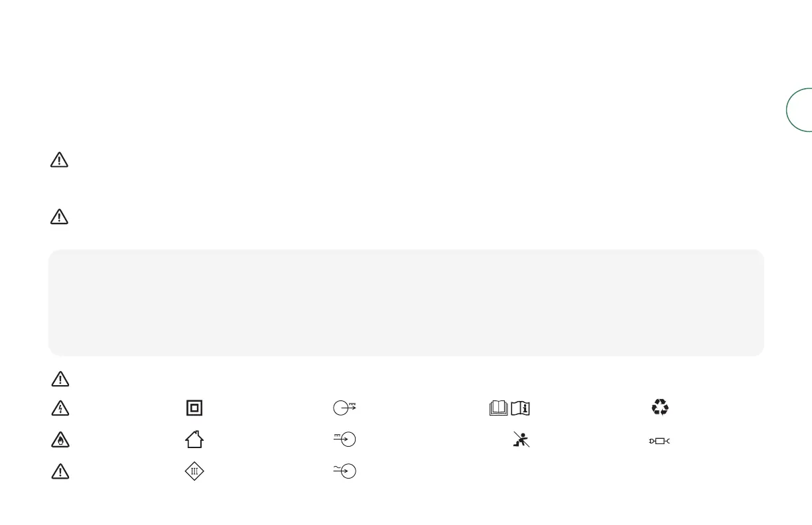
Task: Click the warning triangle just above the gray panel
Action: coord(60,217)
